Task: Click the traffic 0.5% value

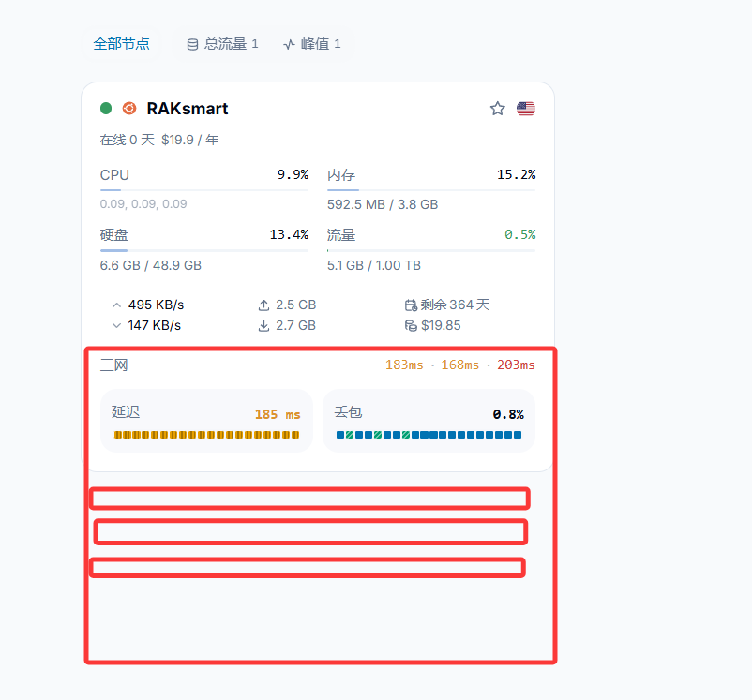Action: (519, 234)
